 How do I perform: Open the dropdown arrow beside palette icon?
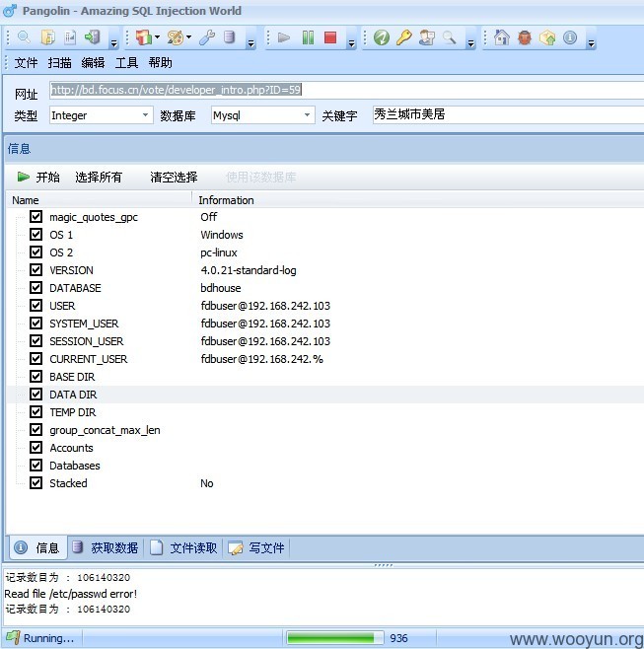[188, 37]
